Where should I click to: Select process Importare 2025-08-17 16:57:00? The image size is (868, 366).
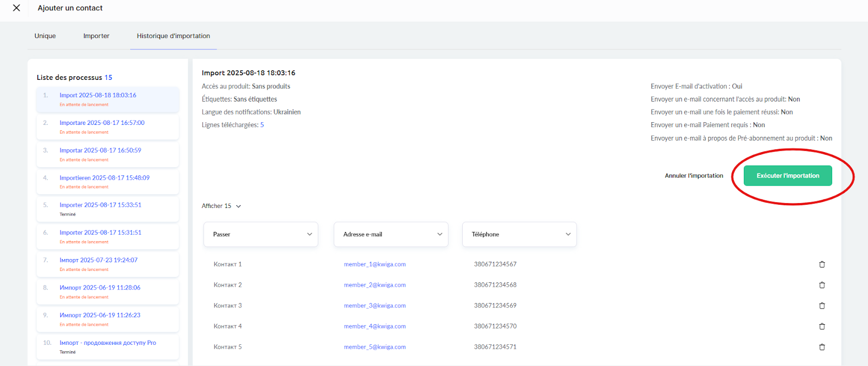coord(102,123)
